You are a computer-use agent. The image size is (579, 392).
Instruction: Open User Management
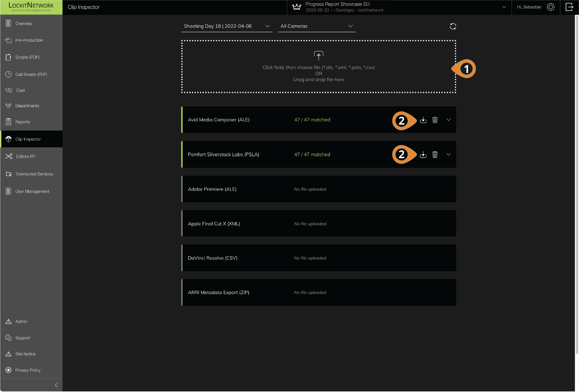(31, 191)
